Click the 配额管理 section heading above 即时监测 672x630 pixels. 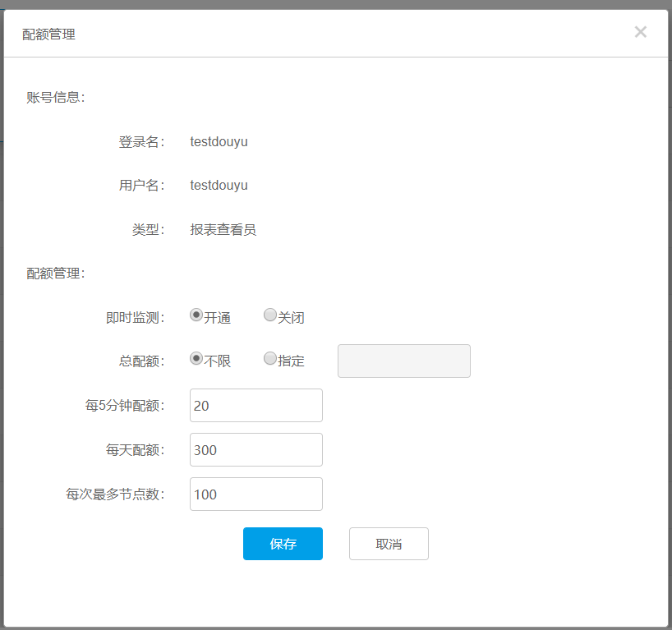pyautogui.click(x=56, y=274)
